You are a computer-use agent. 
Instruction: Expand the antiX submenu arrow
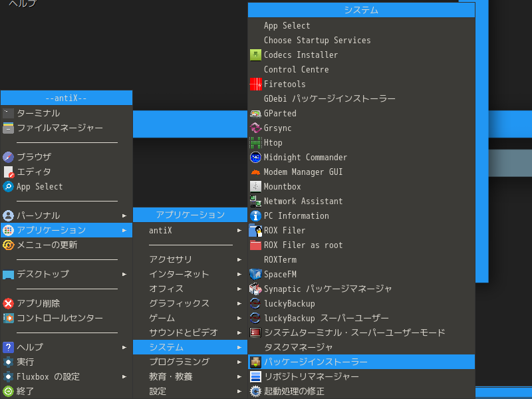click(x=239, y=230)
